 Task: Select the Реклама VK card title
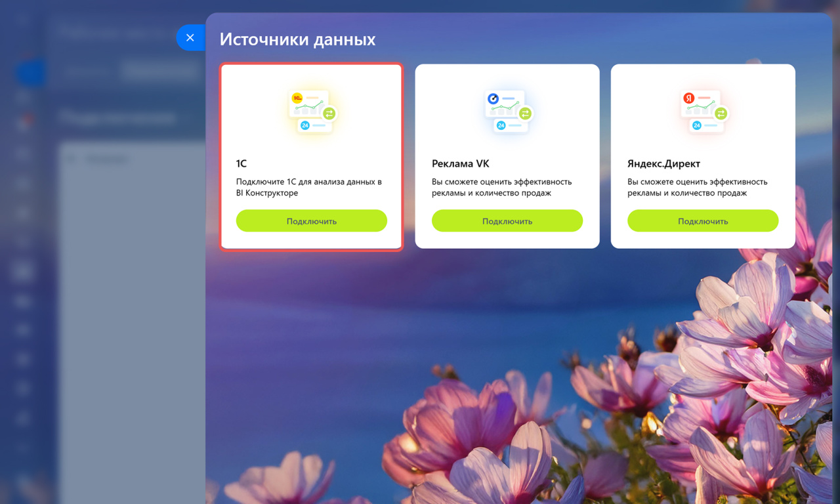(x=461, y=163)
